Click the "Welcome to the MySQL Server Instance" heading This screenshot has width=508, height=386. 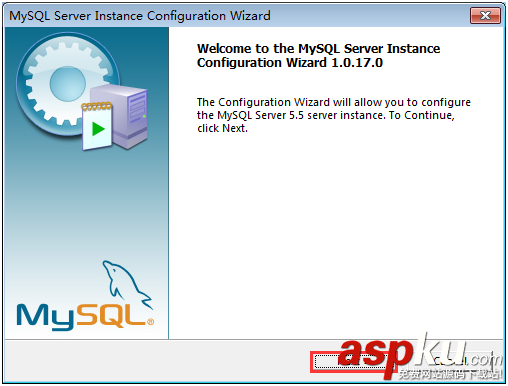(318, 49)
